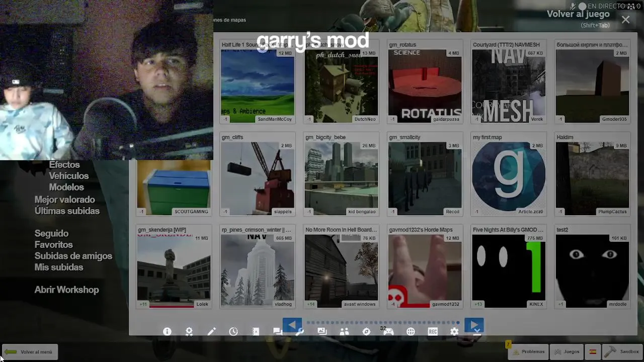
Task: Click the pencil notes icon in overlay toolbar
Action: [211, 331]
